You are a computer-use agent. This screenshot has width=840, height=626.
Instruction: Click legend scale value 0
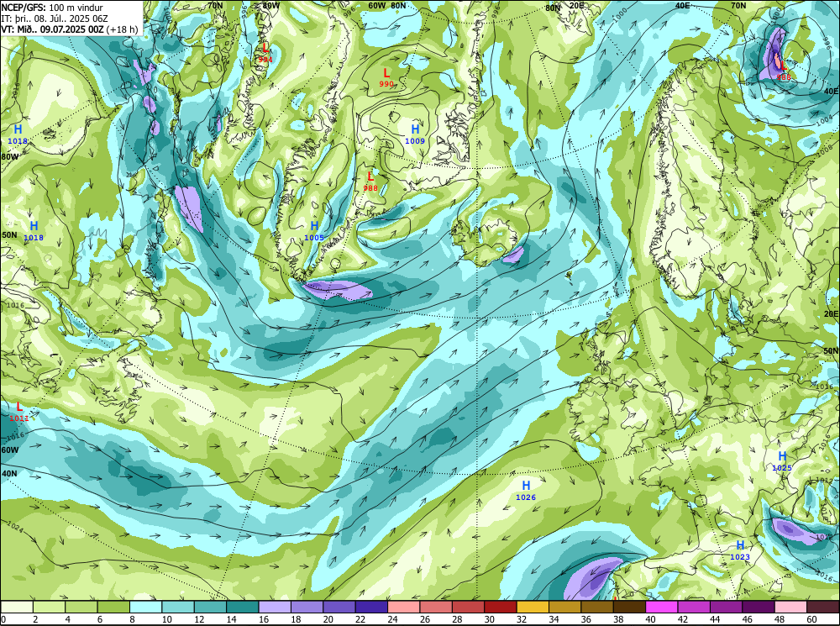[3, 619]
